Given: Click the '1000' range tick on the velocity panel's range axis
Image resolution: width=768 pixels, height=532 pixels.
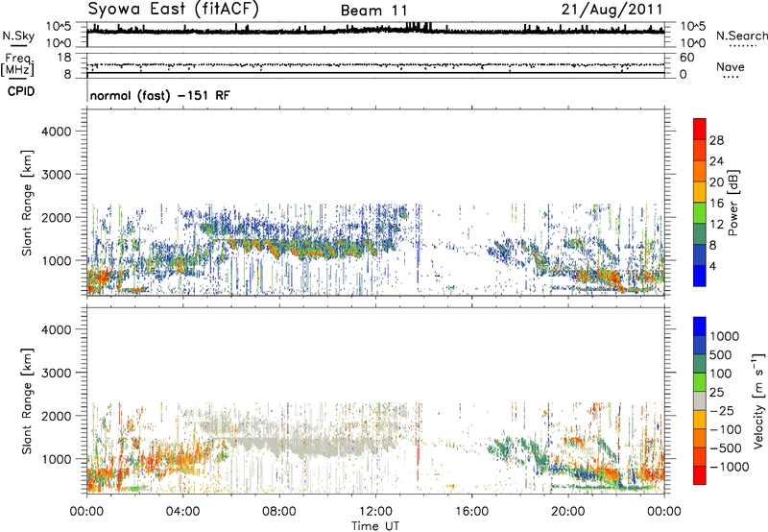Looking at the screenshot, I should point(57,459).
